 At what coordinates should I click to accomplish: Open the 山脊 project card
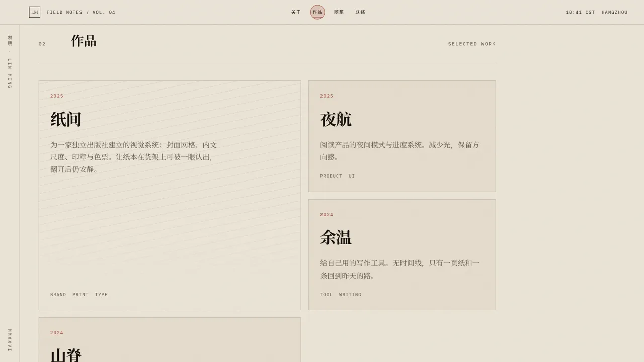click(170, 340)
